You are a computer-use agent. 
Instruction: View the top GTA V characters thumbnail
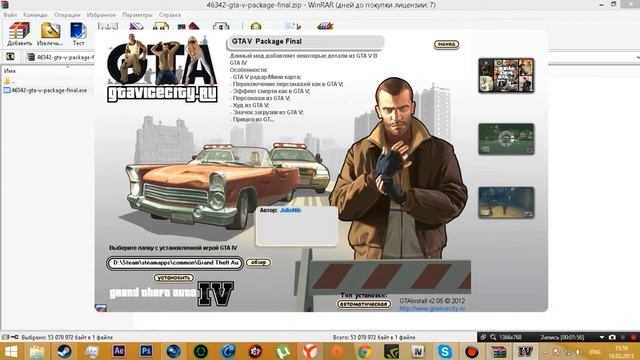coord(506,76)
